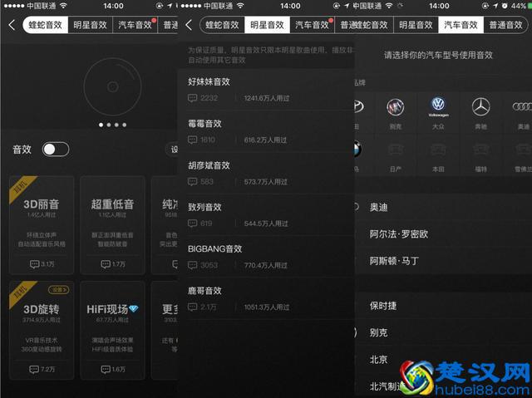This screenshot has width=532, height=398.
Task: Open comments for 3D丽音 card
Action: [x=42, y=263]
